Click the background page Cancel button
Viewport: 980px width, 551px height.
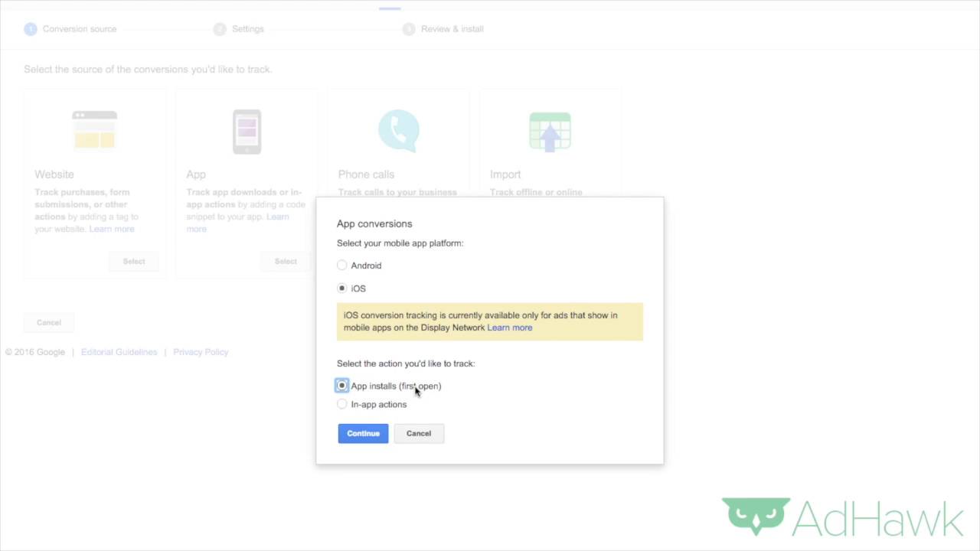coord(49,322)
